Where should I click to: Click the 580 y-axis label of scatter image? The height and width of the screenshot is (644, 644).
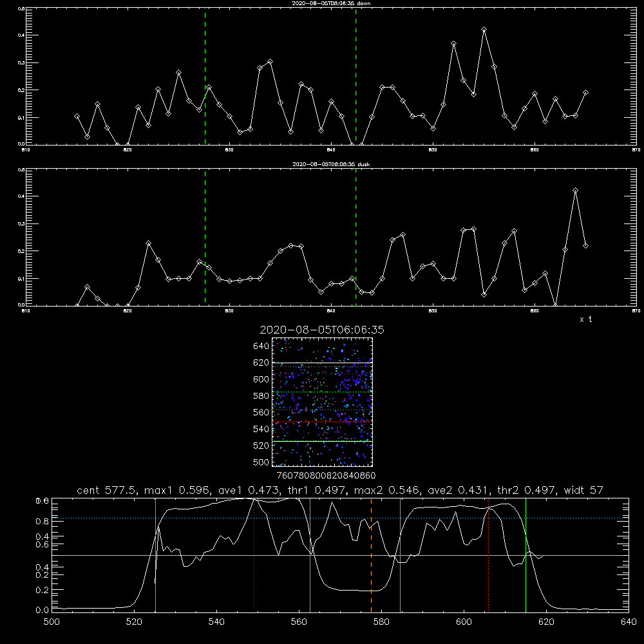[x=261, y=396]
